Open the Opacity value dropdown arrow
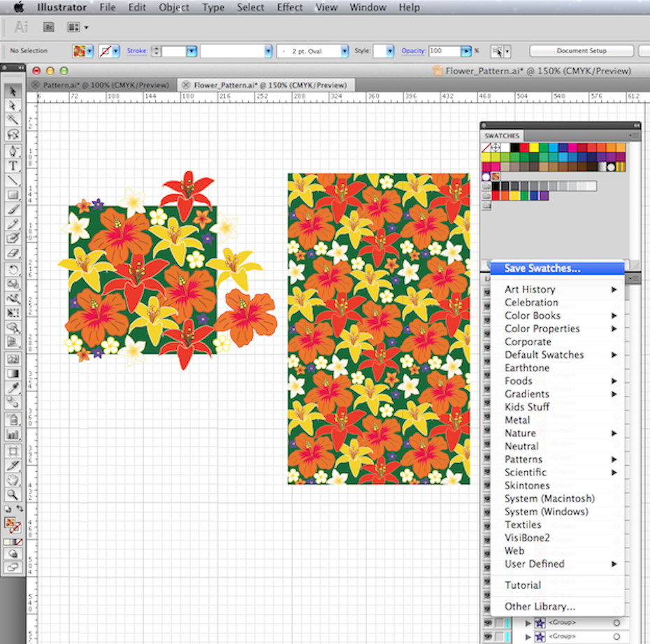The height and width of the screenshot is (644, 650). (x=465, y=51)
